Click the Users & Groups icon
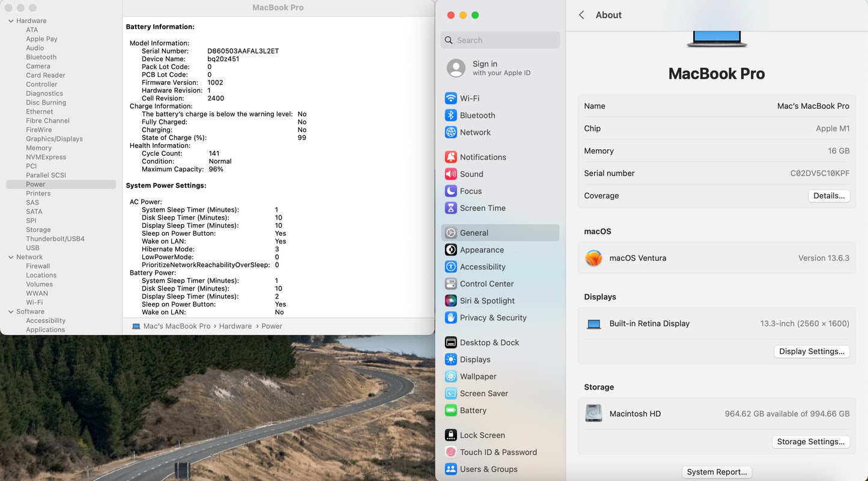The height and width of the screenshot is (481, 868). pos(451,469)
